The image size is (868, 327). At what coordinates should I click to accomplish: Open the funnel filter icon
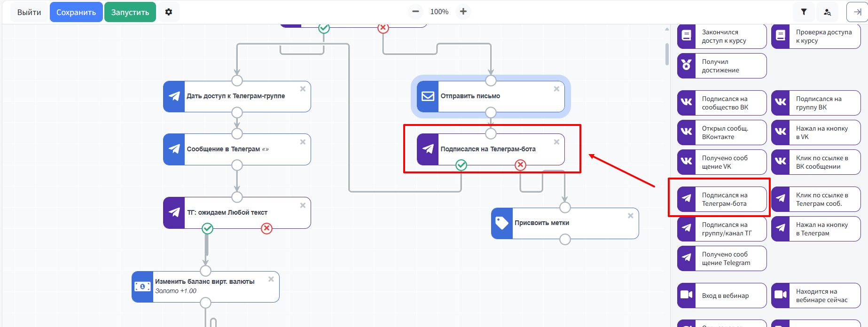[x=804, y=12]
